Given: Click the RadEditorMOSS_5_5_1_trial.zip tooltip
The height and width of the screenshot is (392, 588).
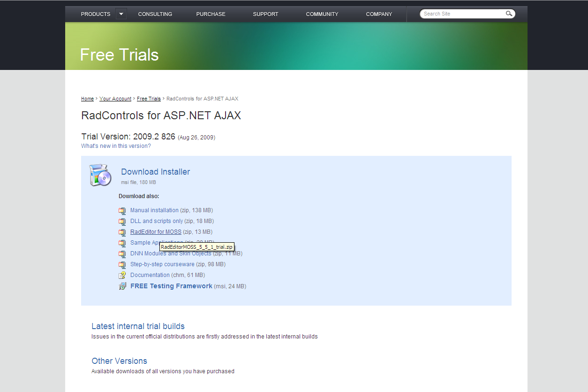Looking at the screenshot, I should pos(196,247).
